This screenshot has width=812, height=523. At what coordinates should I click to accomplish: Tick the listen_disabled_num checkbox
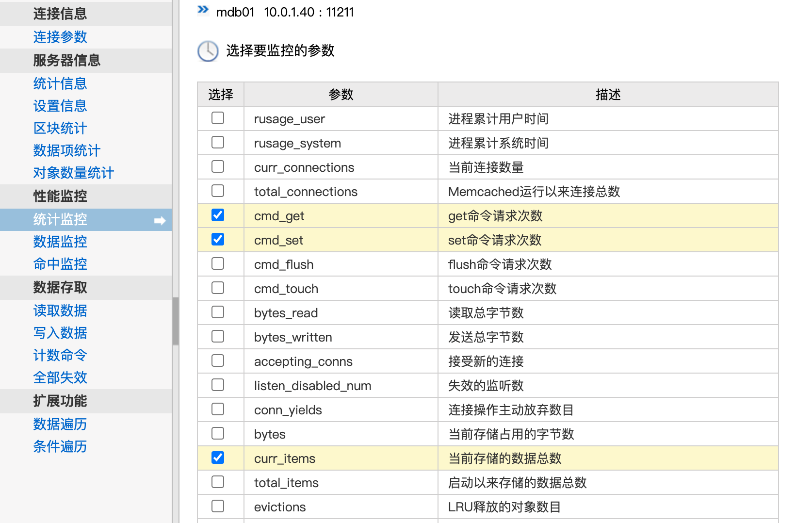tap(218, 385)
